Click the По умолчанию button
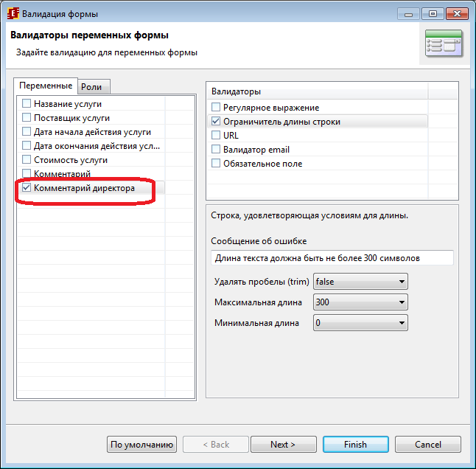 pyautogui.click(x=141, y=445)
